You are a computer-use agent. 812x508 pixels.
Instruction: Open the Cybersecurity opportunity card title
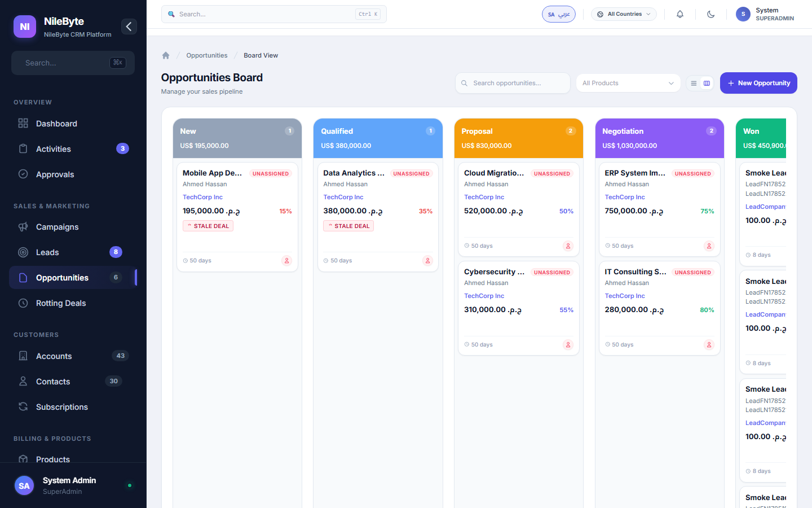pos(495,272)
